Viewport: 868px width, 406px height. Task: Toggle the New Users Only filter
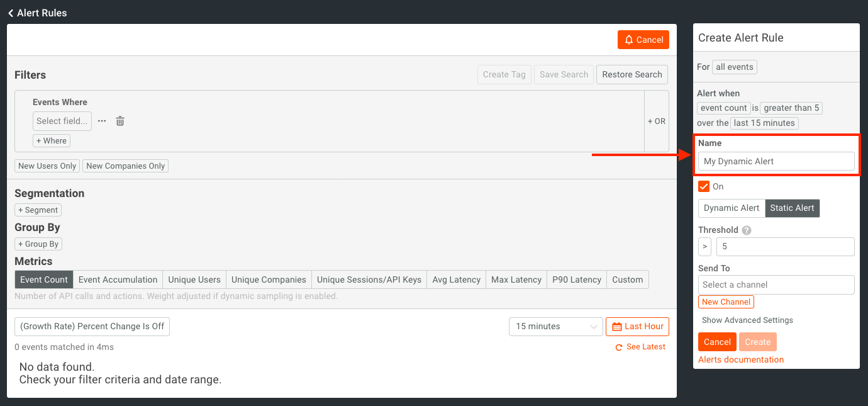[x=47, y=166]
